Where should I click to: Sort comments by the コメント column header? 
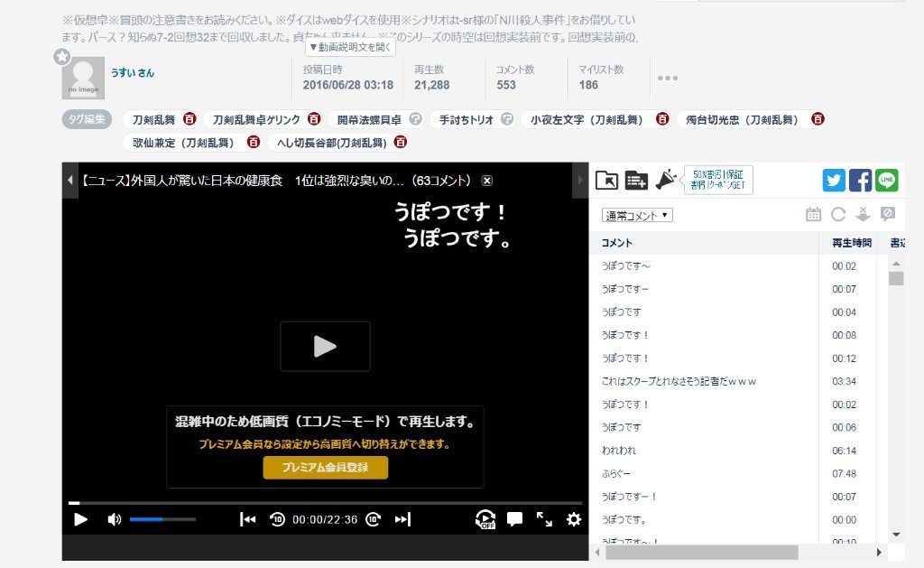[x=617, y=243]
